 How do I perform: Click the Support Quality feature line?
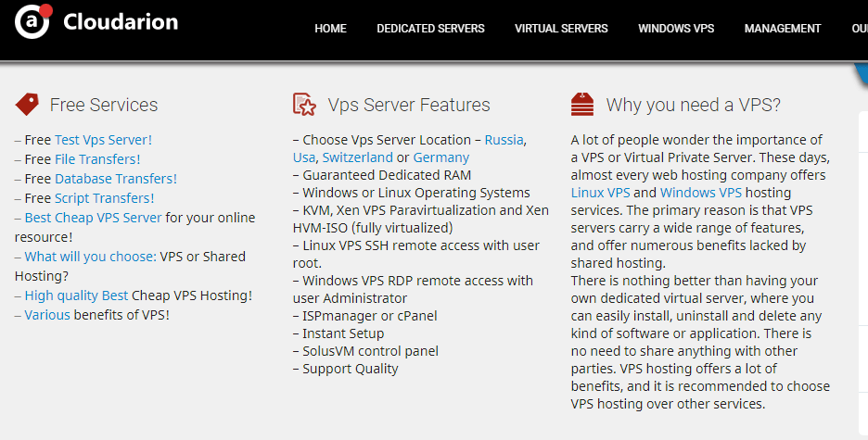[345, 370]
